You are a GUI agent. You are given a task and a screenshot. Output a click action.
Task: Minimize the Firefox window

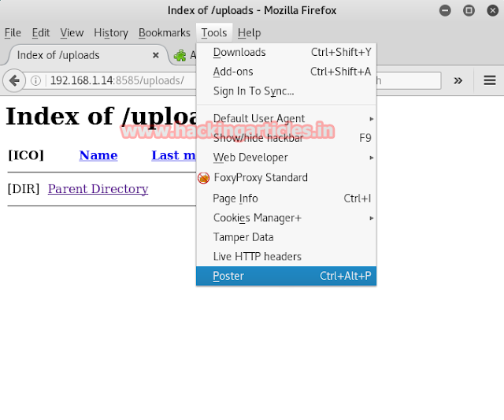coord(445,10)
